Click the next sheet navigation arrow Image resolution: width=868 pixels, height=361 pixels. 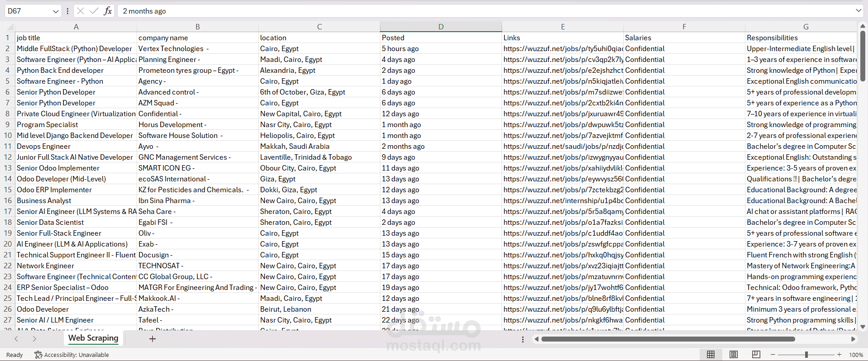pyautogui.click(x=34, y=338)
